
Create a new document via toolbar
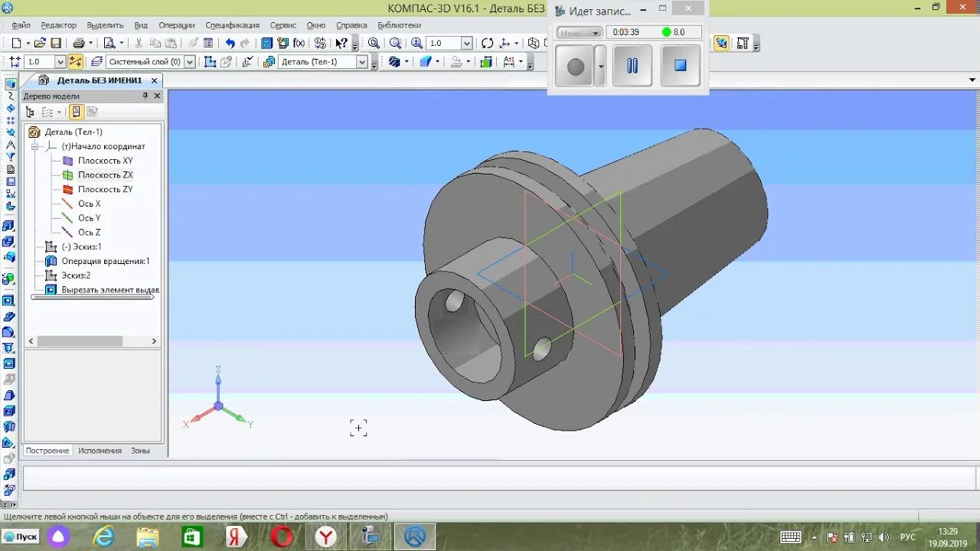coord(16,43)
